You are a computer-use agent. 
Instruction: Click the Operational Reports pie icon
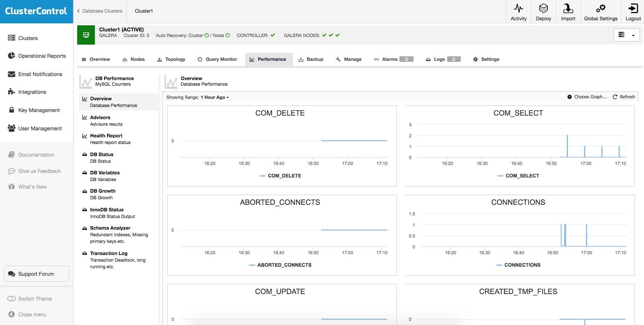(11, 56)
